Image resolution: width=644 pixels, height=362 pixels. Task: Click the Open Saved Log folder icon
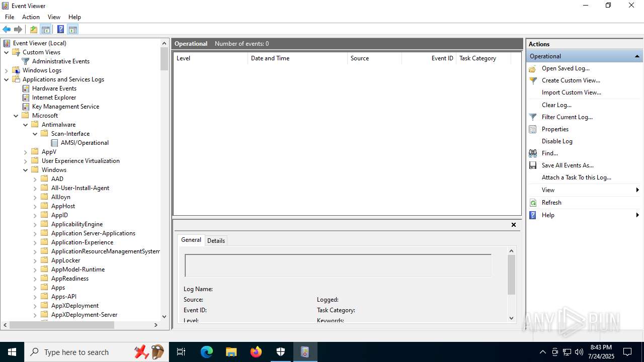tap(533, 68)
